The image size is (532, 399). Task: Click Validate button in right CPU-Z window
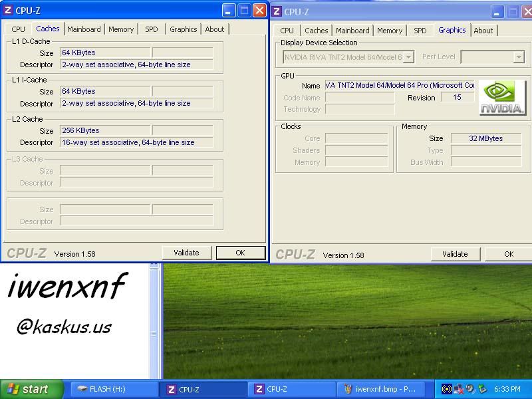pyautogui.click(x=455, y=254)
